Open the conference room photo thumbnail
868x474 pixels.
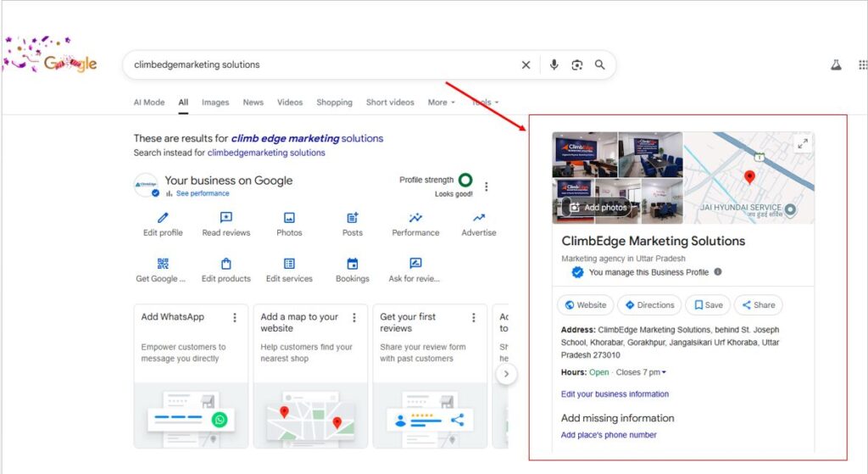point(650,154)
